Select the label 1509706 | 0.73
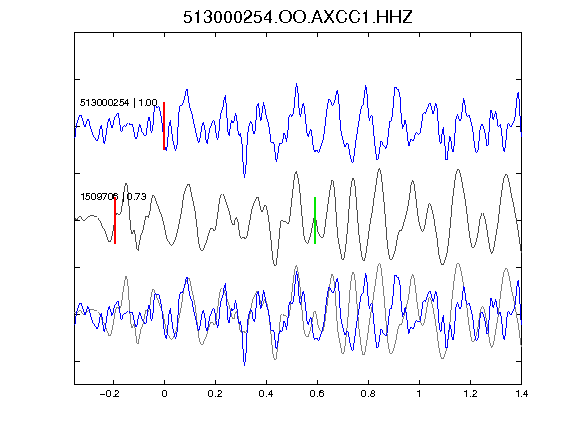Image resolution: width=576 pixels, height=432 pixels. [113, 197]
